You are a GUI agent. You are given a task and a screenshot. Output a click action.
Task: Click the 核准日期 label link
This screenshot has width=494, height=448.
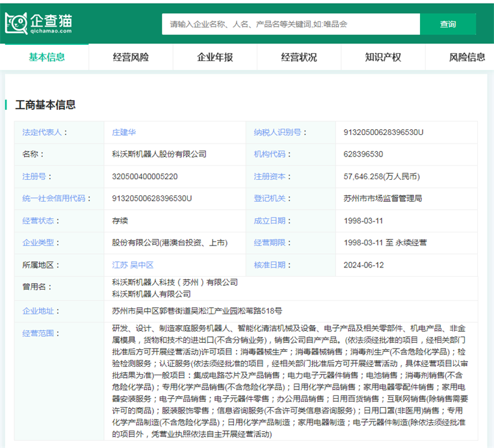pyautogui.click(x=270, y=265)
